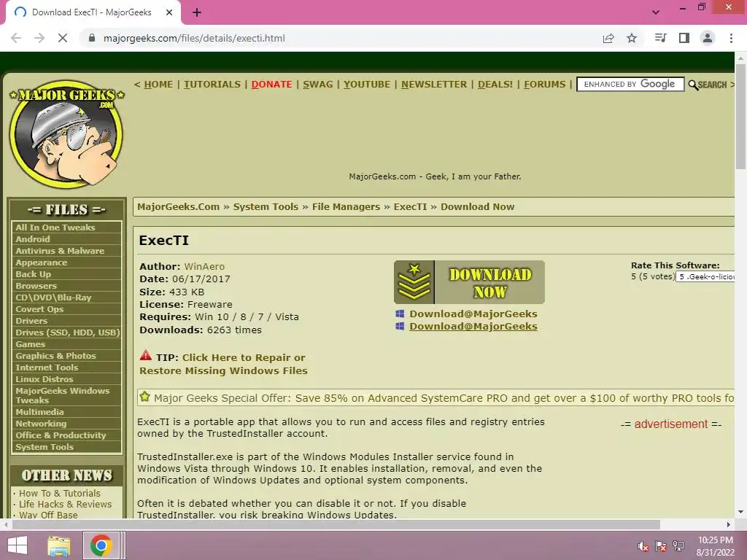The image size is (747, 560).
Task: Open the DEALS! menu link
Action: 495,85
